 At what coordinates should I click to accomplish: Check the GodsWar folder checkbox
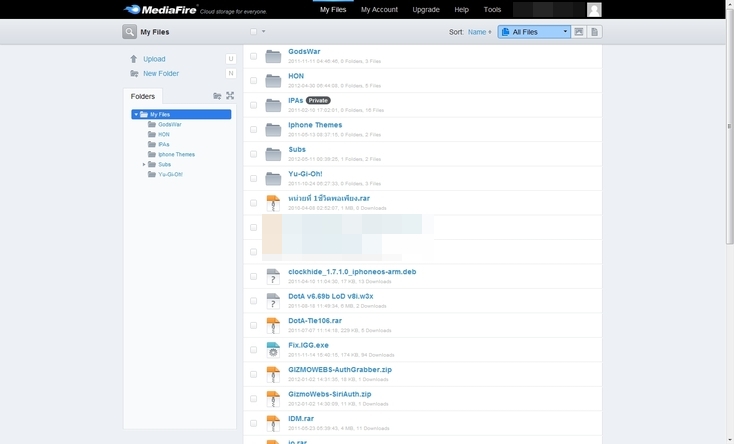(253, 56)
